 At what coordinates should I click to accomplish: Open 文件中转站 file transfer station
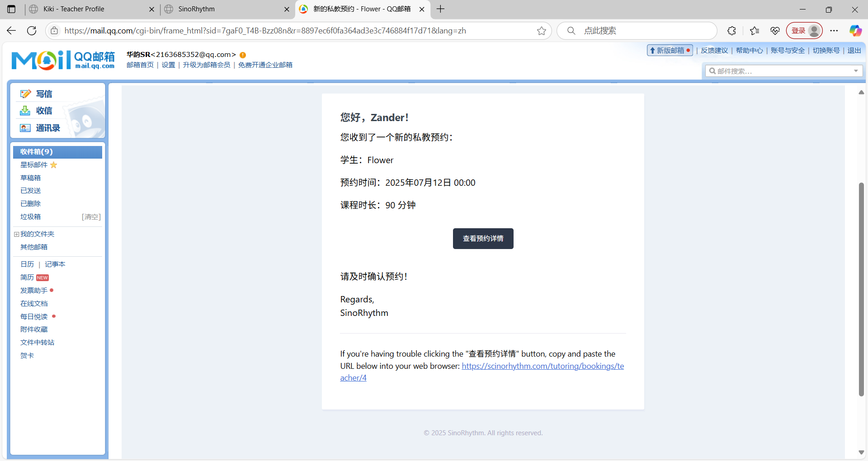[37, 343]
